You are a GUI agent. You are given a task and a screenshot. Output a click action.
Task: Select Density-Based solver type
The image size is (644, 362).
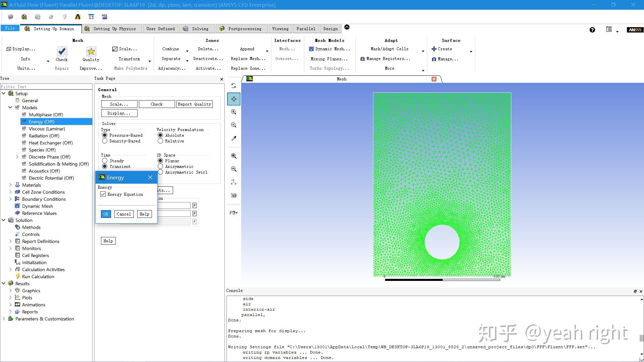105,141
